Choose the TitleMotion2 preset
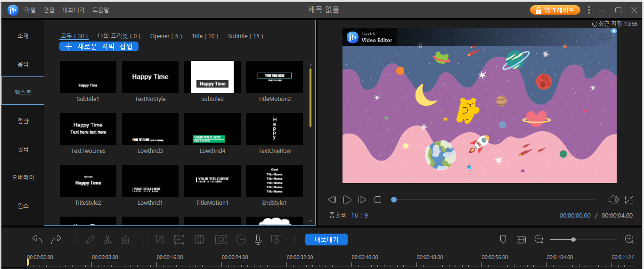Image resolution: width=644 pixels, height=269 pixels. [275, 77]
